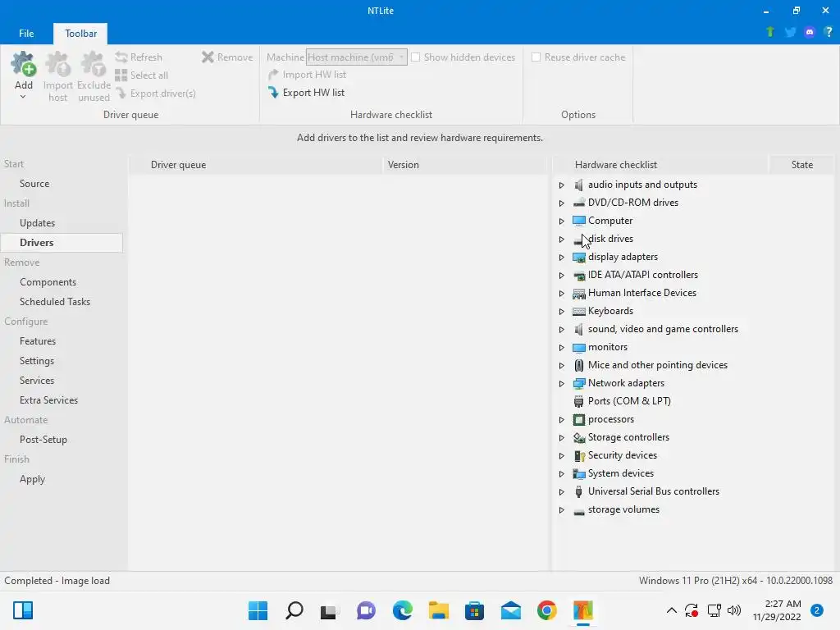Select Drivers in the sidebar
Viewport: 840px width, 630px height.
62,242
